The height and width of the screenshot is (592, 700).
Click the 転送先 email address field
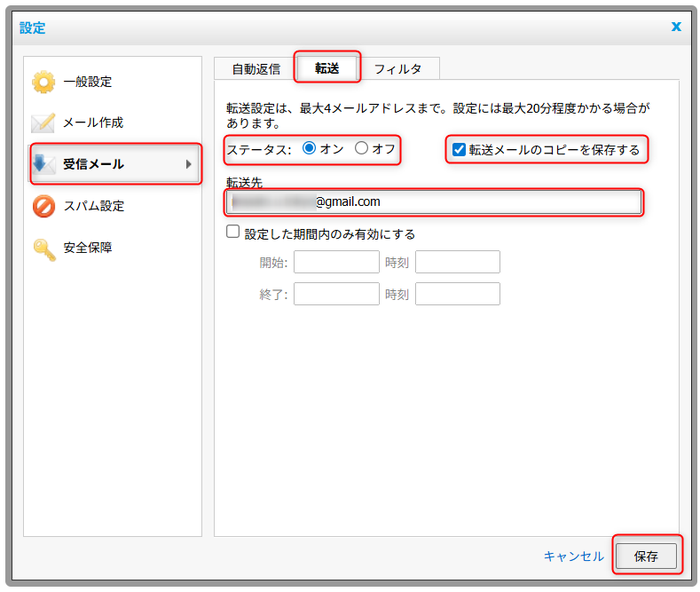(x=434, y=202)
